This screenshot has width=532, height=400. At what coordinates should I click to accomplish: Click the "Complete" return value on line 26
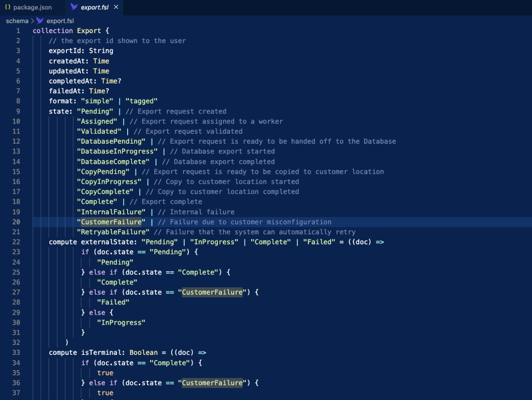coord(117,282)
